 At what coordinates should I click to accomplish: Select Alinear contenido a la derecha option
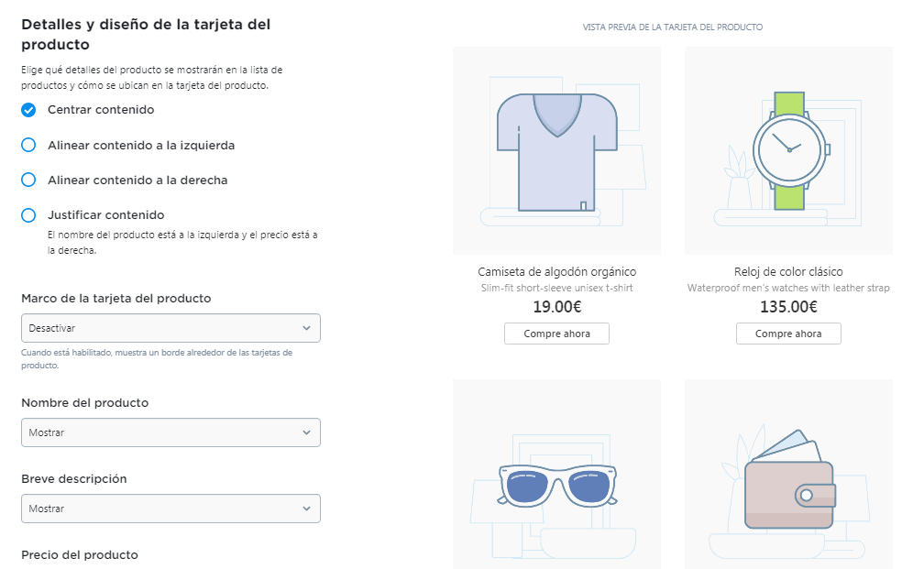pos(28,180)
